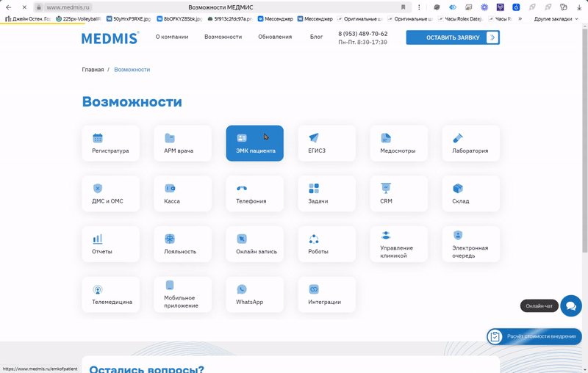Open the Лаборатория test tube icon
The width and height of the screenshot is (588, 373).
tap(458, 138)
